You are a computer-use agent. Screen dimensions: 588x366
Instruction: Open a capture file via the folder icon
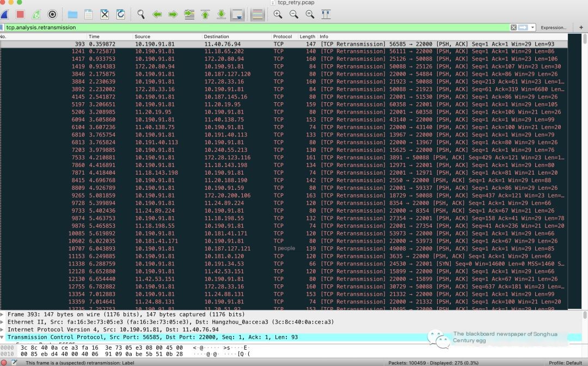72,15
